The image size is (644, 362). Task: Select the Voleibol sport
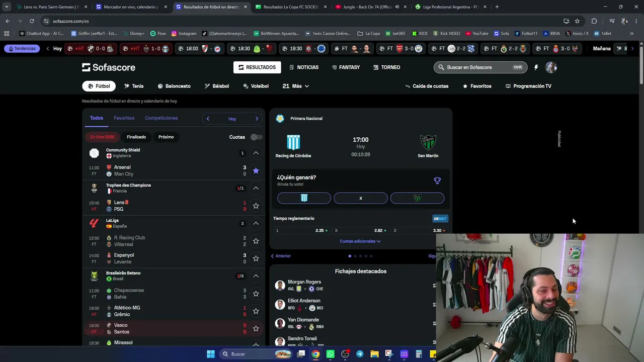256,86
